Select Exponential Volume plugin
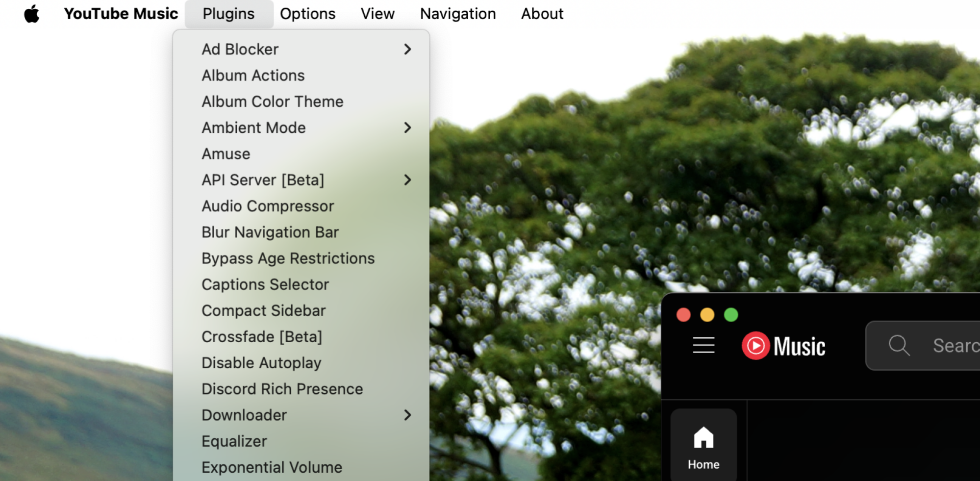Screen dimensions: 980x481 pos(301,468)
